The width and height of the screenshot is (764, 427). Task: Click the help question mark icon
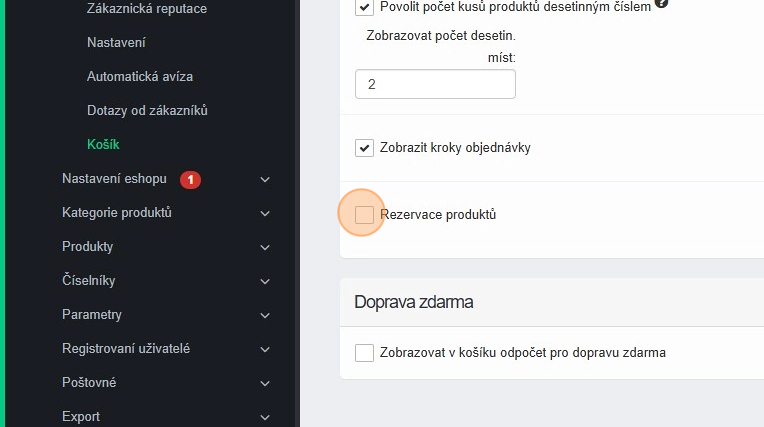(x=661, y=4)
